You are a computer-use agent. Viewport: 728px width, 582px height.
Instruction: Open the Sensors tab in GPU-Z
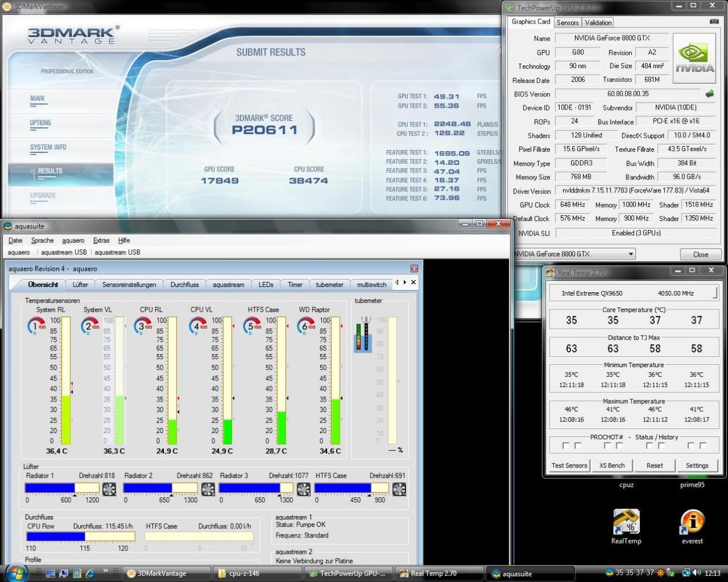(x=568, y=22)
